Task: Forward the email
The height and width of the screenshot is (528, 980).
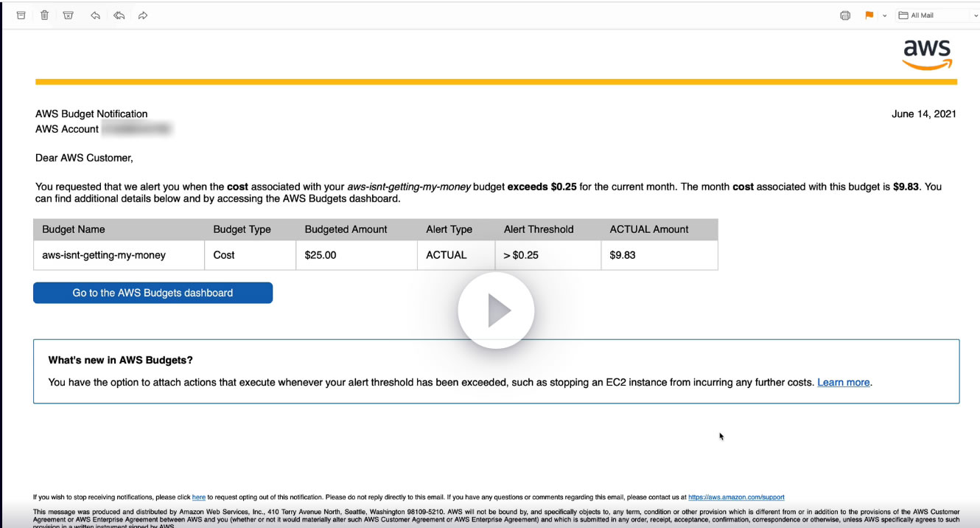Action: coord(143,15)
